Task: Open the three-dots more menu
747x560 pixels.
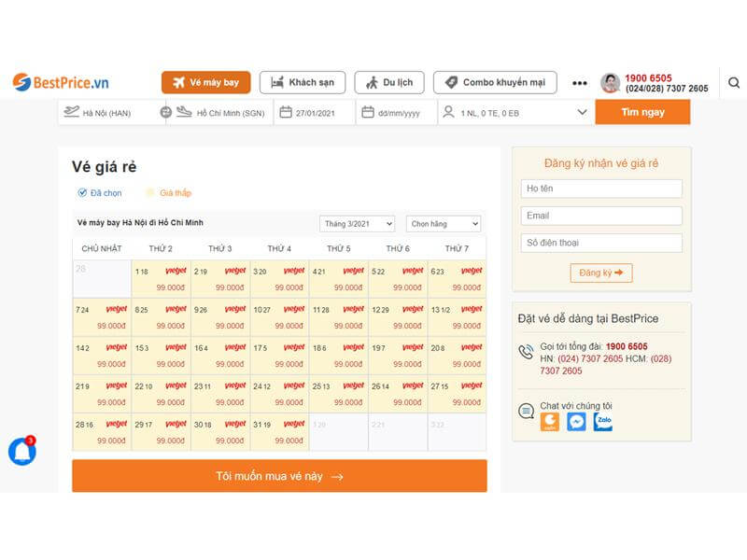Action: (x=579, y=83)
